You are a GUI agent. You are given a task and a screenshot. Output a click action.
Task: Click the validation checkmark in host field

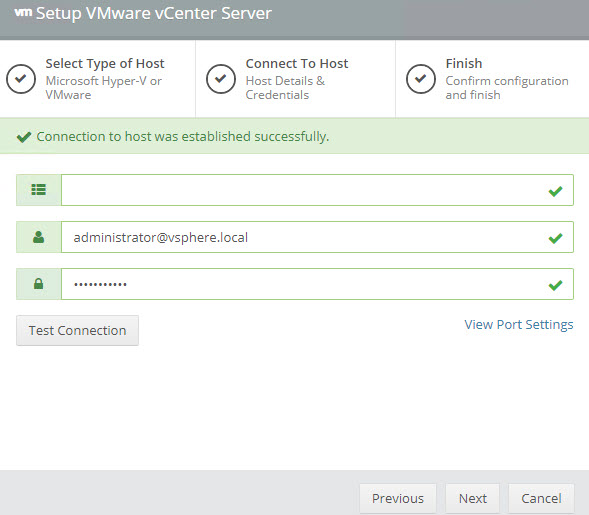555,191
